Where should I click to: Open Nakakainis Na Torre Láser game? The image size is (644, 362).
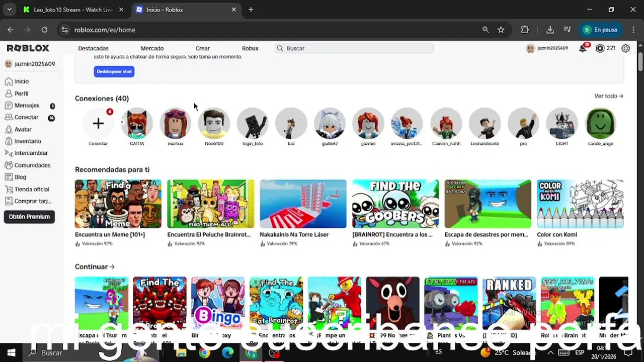[x=303, y=204]
